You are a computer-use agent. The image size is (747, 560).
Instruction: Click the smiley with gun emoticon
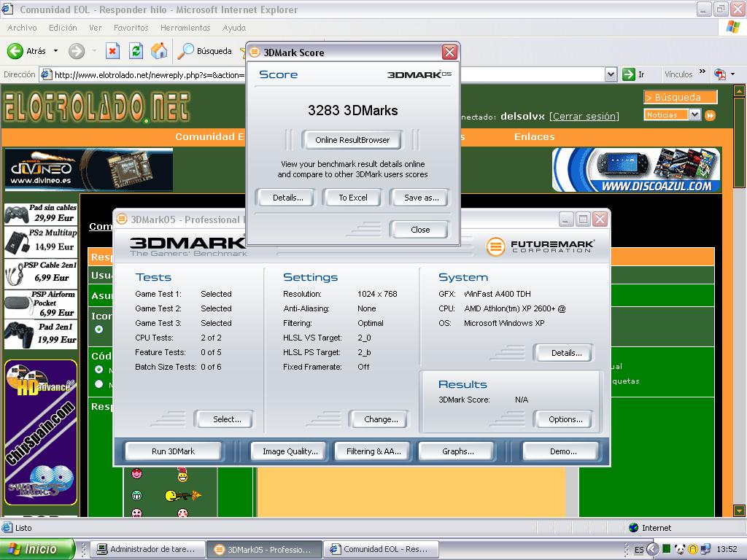[x=183, y=496]
